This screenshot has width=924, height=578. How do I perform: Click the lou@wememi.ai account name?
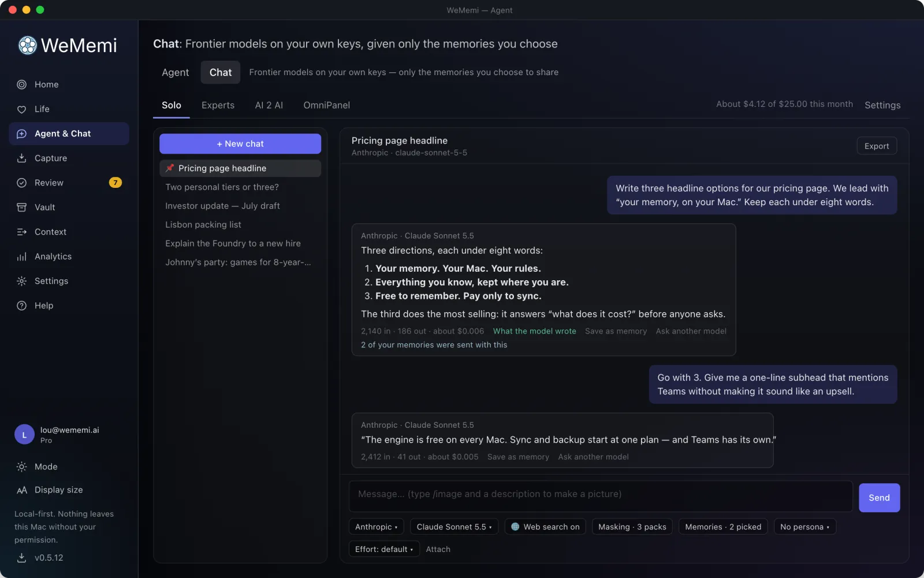(x=70, y=430)
